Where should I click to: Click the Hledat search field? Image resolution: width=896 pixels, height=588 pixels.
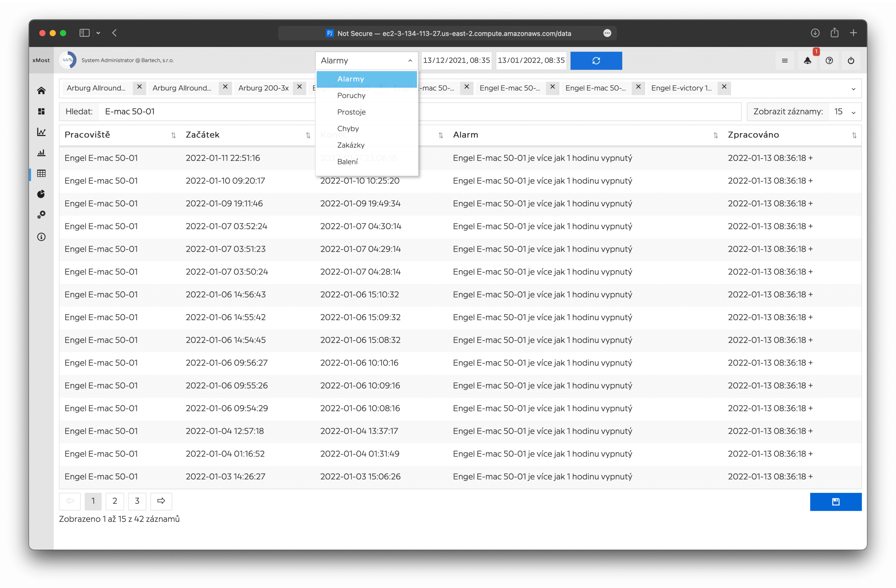[x=420, y=112]
